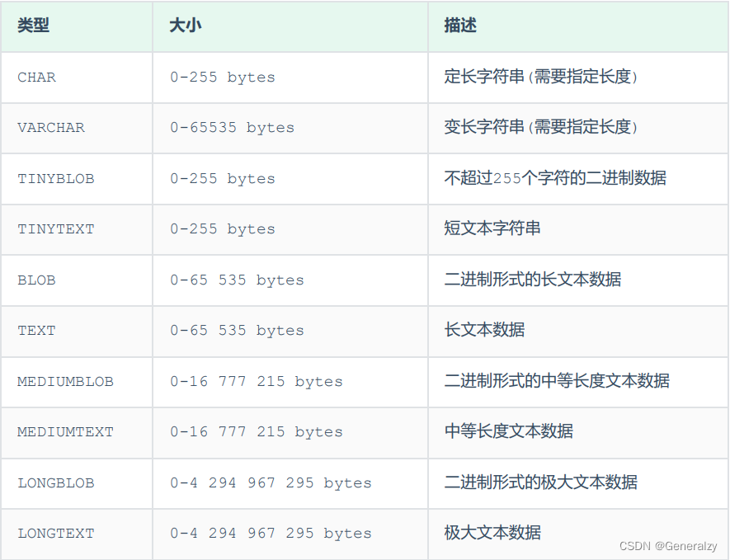Click description 定长字符串(需要指定长度)

[540, 77]
